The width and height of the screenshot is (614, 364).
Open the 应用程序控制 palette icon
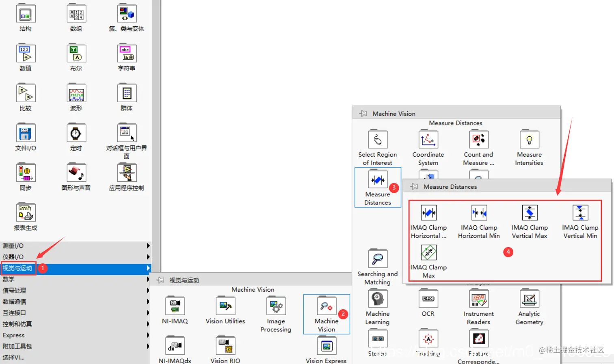pyautogui.click(x=127, y=173)
